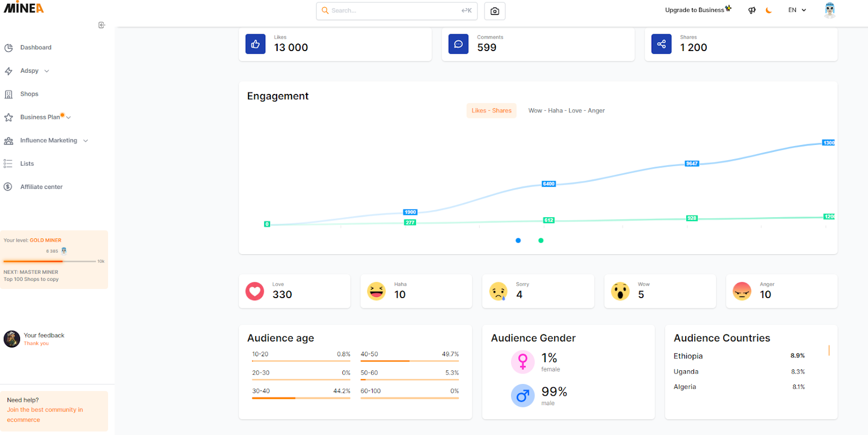This screenshot has height=435, width=868.
Task: Click the Business Plan star icon
Action: (9, 117)
